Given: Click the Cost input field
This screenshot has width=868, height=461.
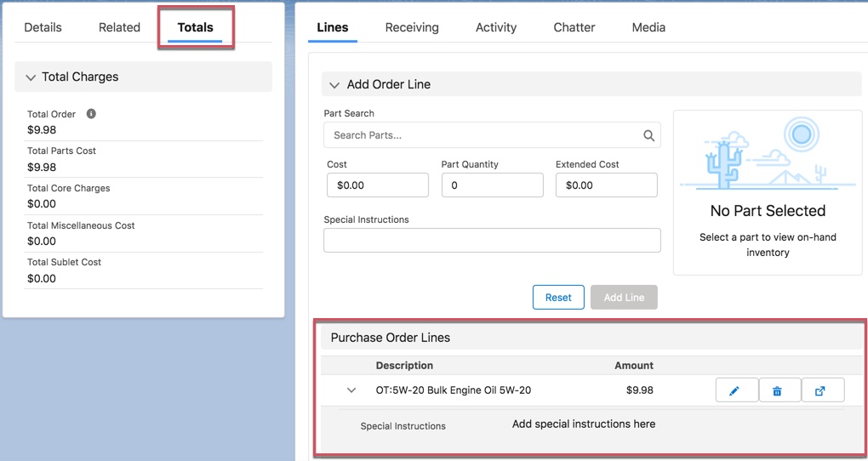Looking at the screenshot, I should pyautogui.click(x=378, y=185).
